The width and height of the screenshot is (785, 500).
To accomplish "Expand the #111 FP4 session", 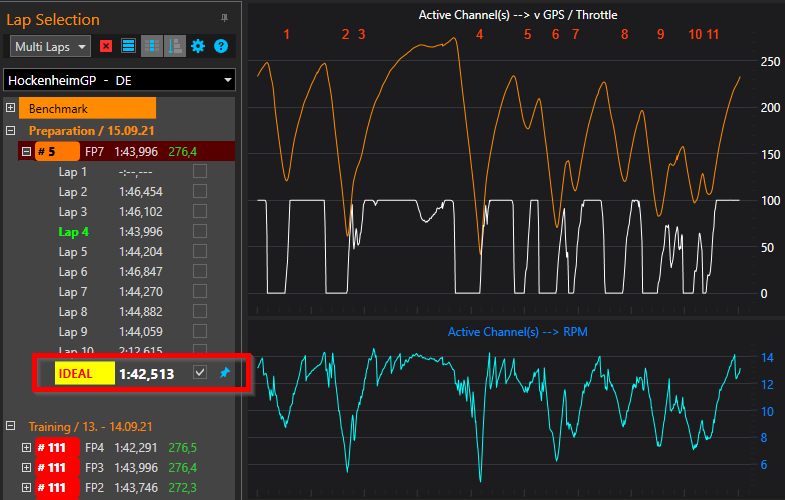I will (26, 448).
